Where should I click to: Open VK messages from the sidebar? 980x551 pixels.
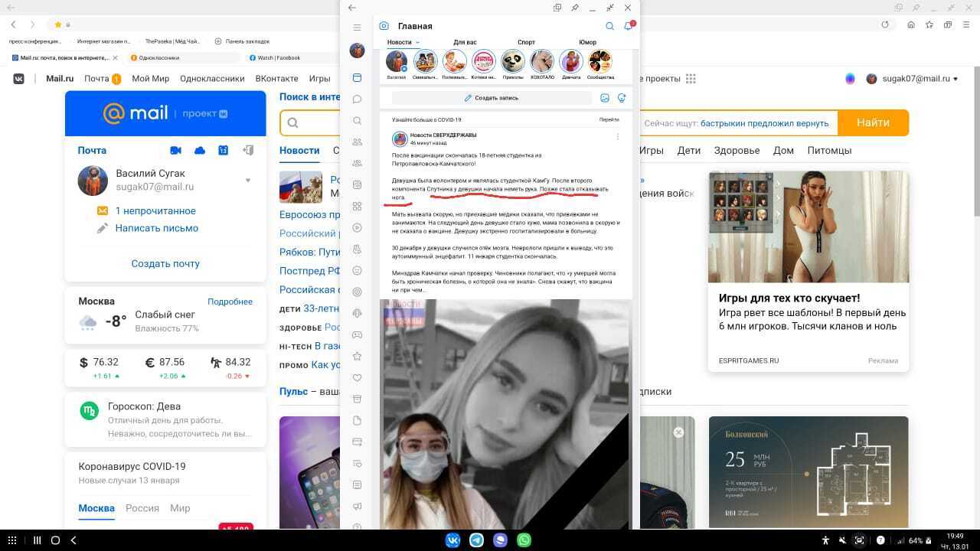click(x=357, y=99)
